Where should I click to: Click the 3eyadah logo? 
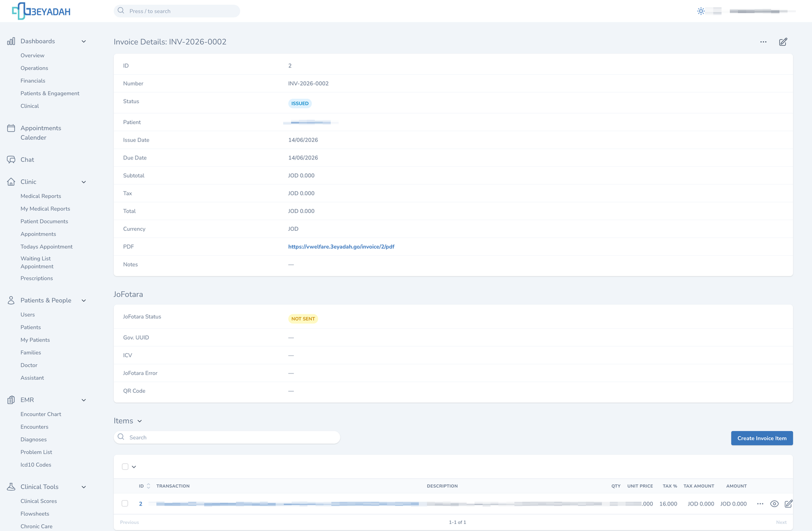pyautogui.click(x=41, y=11)
